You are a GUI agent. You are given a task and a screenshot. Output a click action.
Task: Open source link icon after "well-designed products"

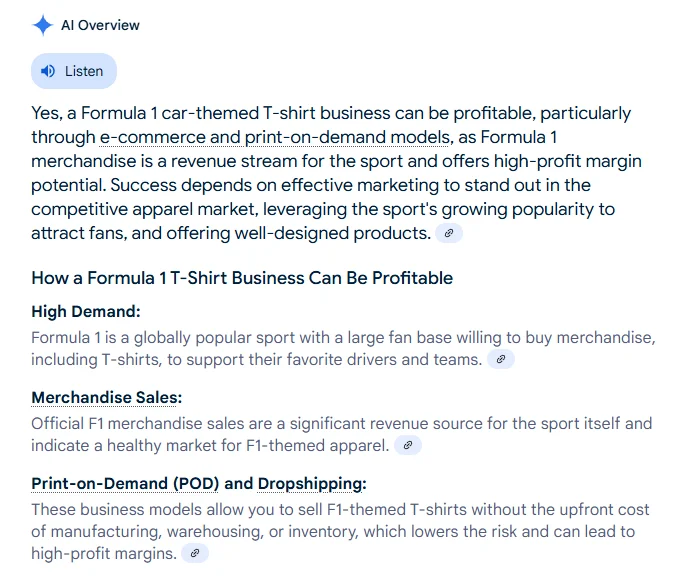449,233
